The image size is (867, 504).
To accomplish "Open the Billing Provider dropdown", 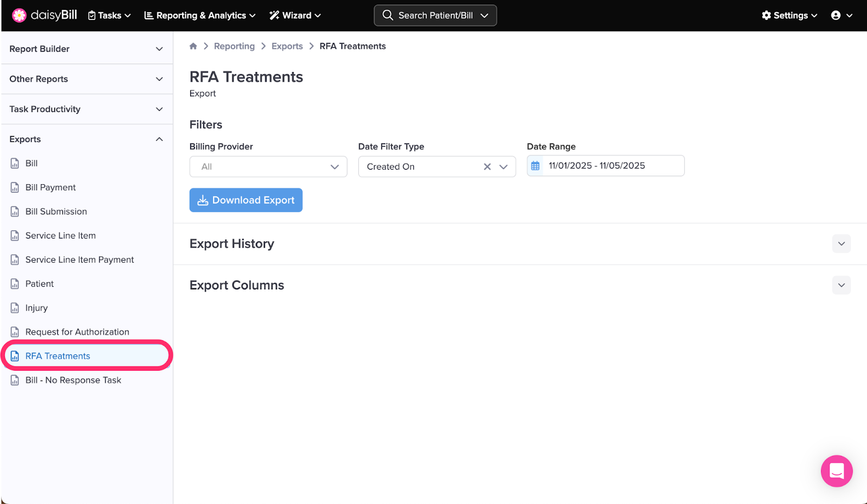I will (x=268, y=167).
